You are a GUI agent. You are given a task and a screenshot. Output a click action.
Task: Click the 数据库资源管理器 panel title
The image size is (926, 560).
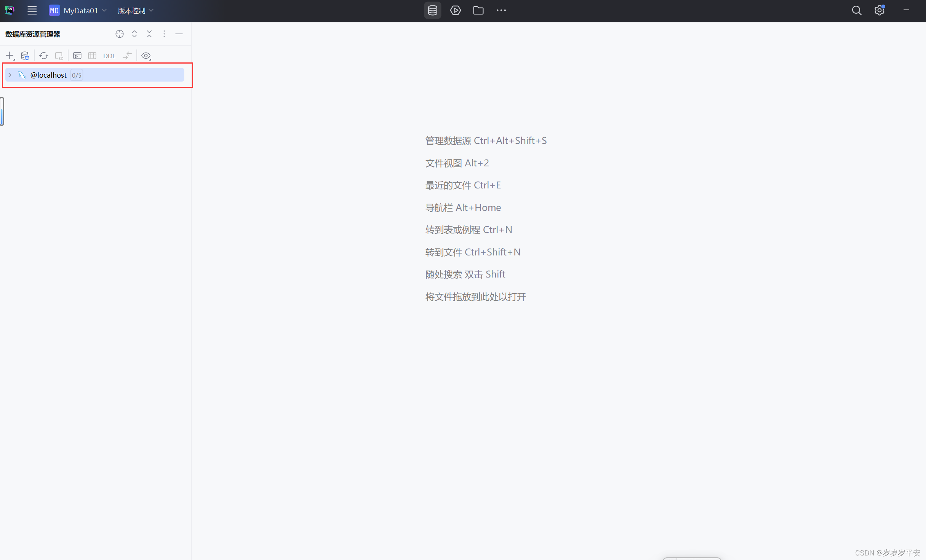tap(33, 34)
